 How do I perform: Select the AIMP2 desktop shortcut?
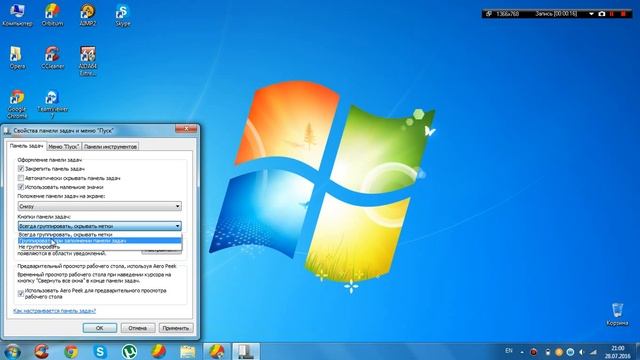coord(88,15)
